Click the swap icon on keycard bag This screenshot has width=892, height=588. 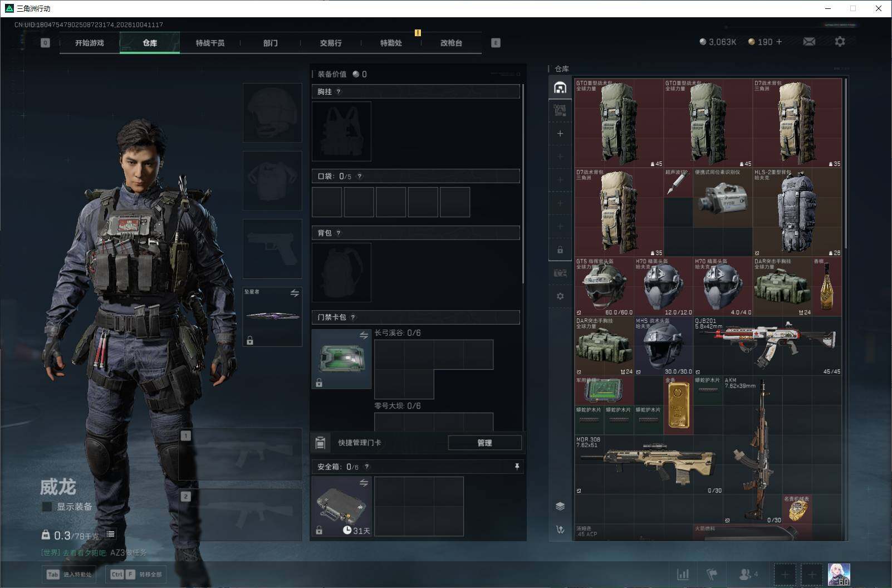pos(364,335)
